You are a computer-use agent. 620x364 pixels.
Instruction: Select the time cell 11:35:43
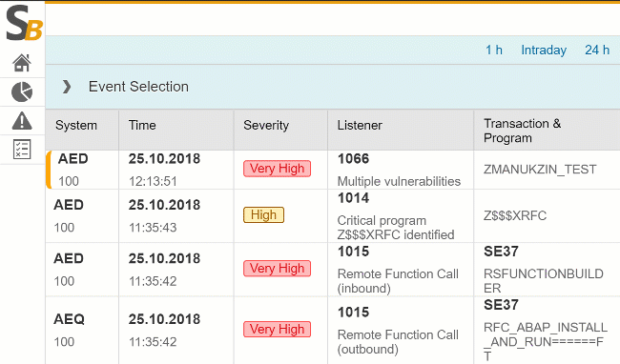[176, 216]
